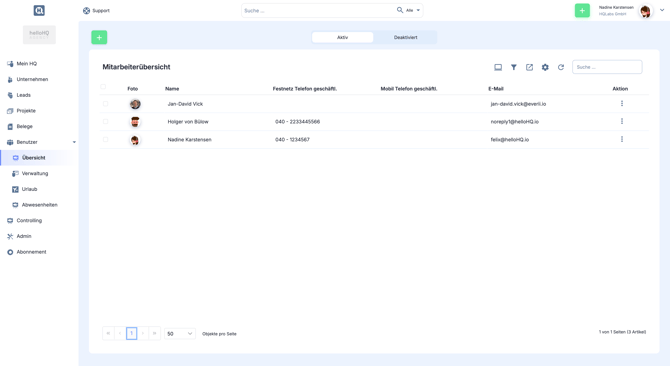Click the helloHQ agency logo in sidebar
Viewport: 670px width, 366px height.
[x=39, y=35]
